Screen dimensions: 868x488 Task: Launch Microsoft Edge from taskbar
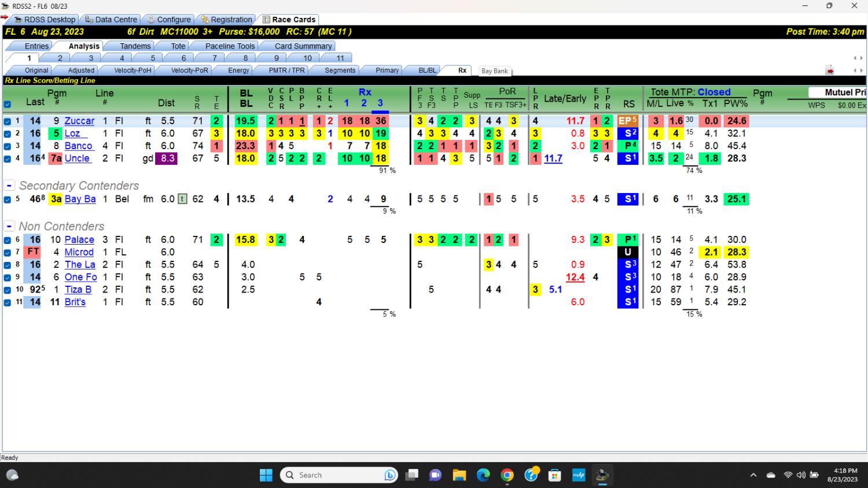coord(483,475)
